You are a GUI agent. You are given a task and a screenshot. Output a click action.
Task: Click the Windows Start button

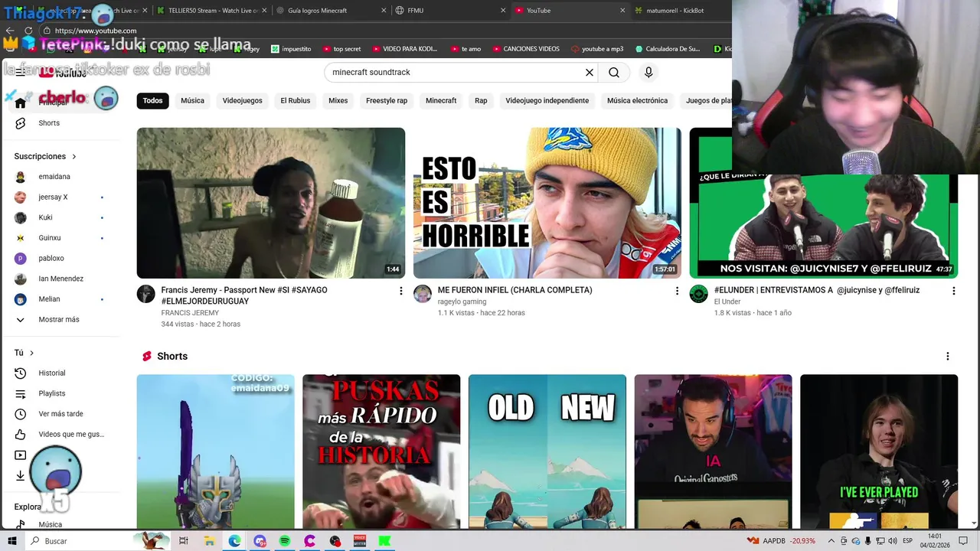pyautogui.click(x=12, y=541)
